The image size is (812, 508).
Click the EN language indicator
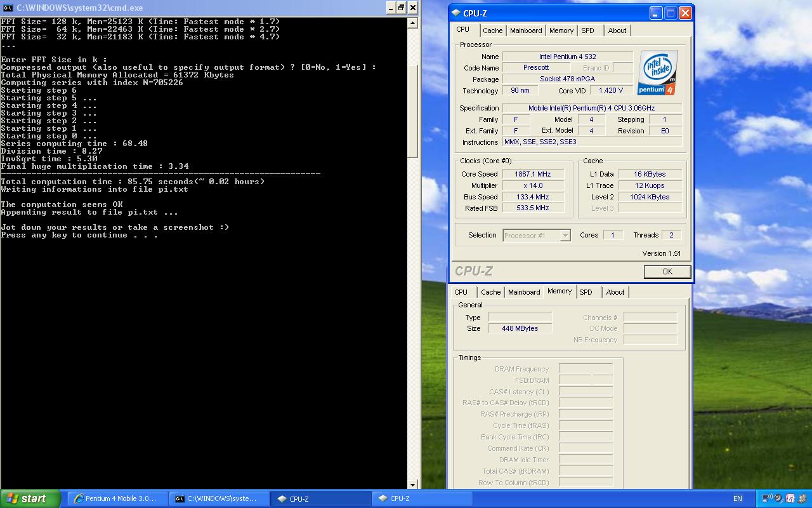[x=738, y=499]
